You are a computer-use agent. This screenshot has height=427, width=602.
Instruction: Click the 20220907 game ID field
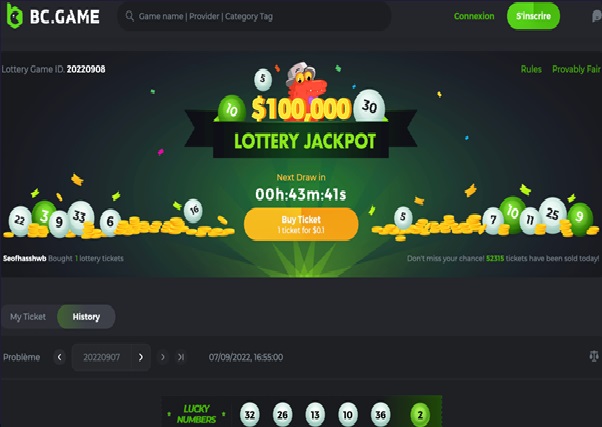(101, 357)
